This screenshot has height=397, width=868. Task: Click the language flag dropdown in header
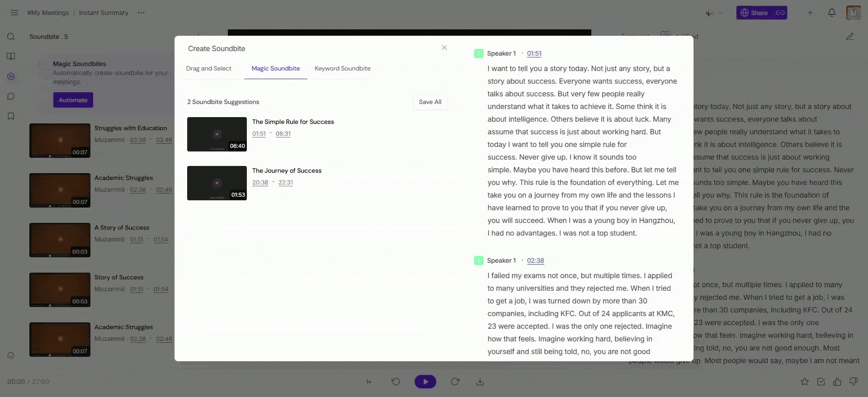(x=714, y=13)
